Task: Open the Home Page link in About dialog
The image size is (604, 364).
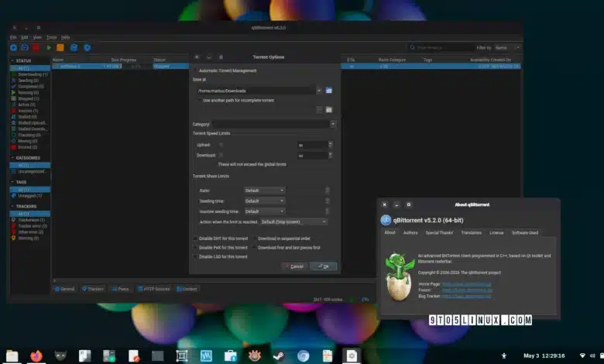Action: (x=466, y=284)
